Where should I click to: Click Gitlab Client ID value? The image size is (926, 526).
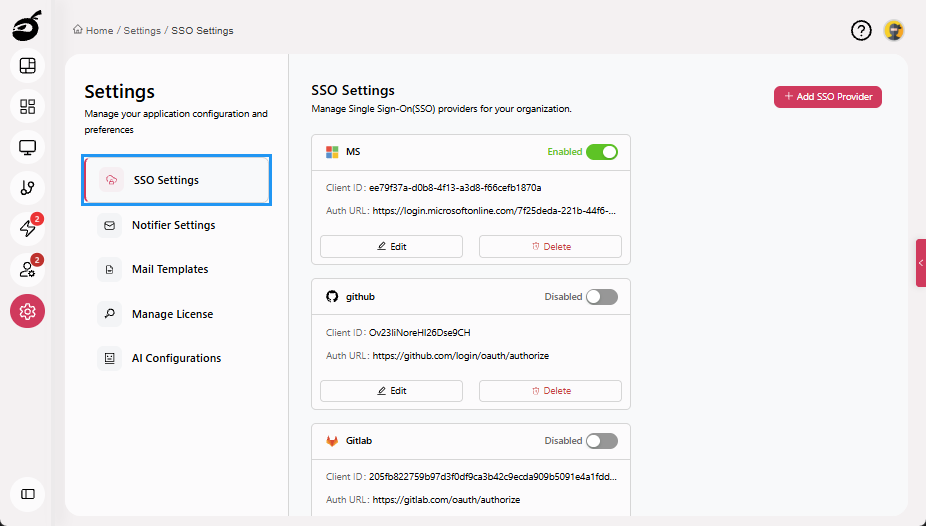point(493,477)
